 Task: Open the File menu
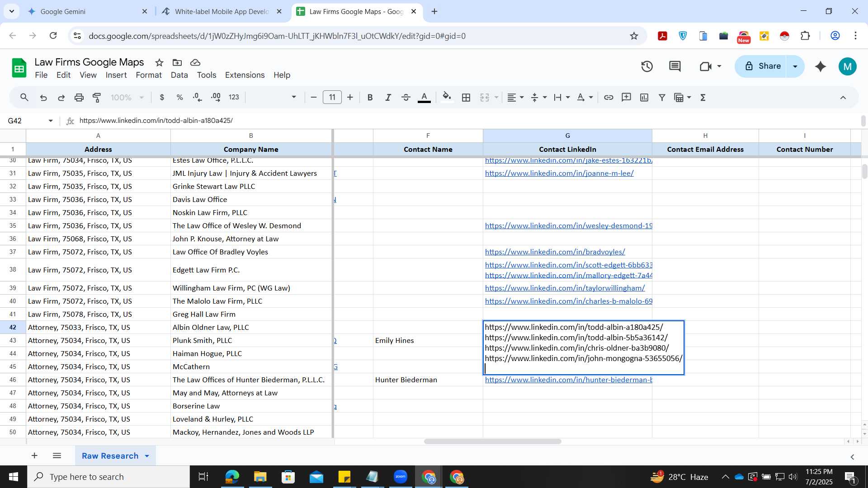pyautogui.click(x=41, y=75)
